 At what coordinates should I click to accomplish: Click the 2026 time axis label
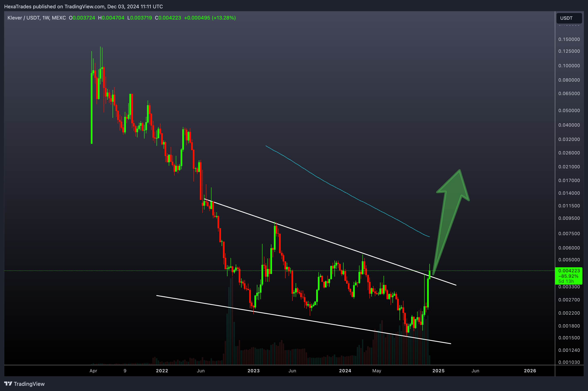pos(530,371)
